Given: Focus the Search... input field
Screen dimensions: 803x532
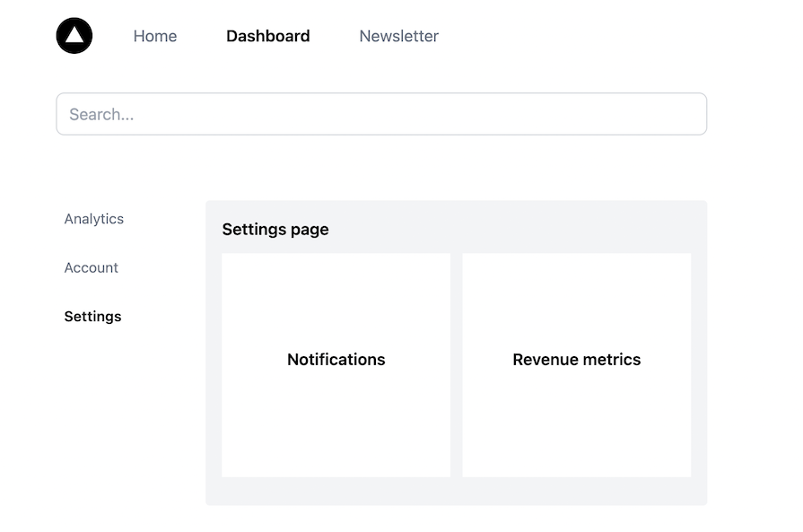Looking at the screenshot, I should (x=381, y=114).
